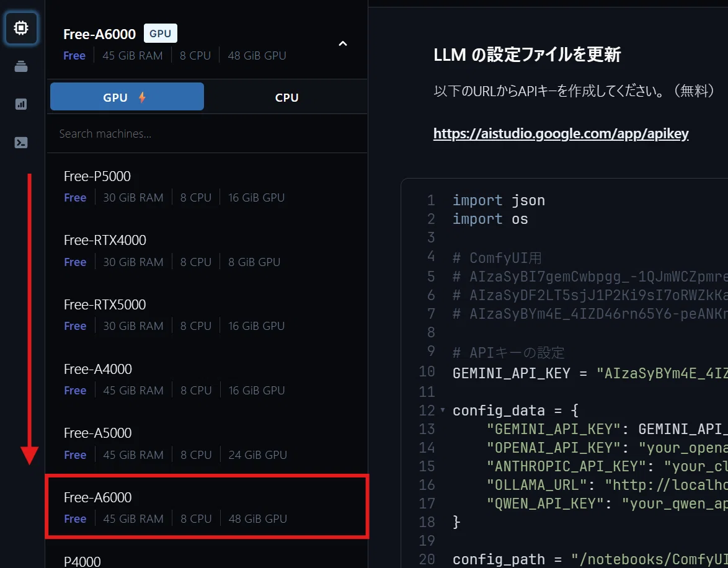The image size is (728, 568).
Task: Click the GPU badge next to Free-A6000 header
Action: click(x=160, y=33)
